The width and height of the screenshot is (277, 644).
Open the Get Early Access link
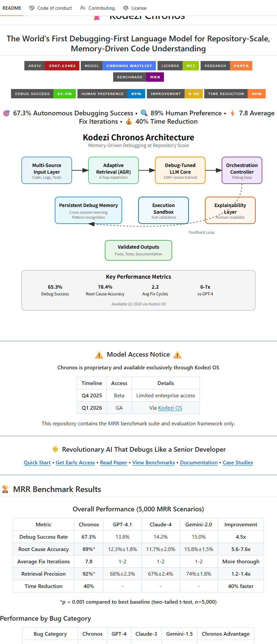(x=75, y=463)
